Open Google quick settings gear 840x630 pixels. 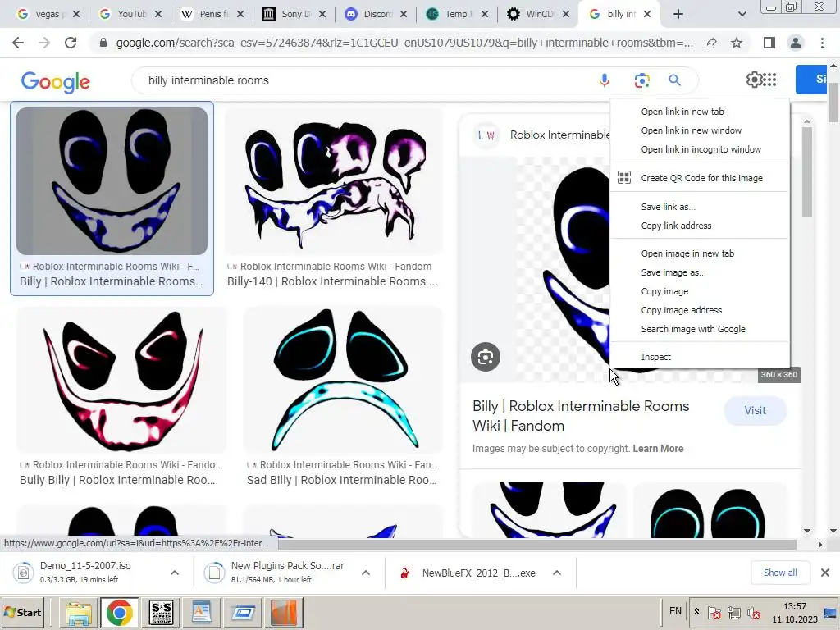[x=754, y=80]
